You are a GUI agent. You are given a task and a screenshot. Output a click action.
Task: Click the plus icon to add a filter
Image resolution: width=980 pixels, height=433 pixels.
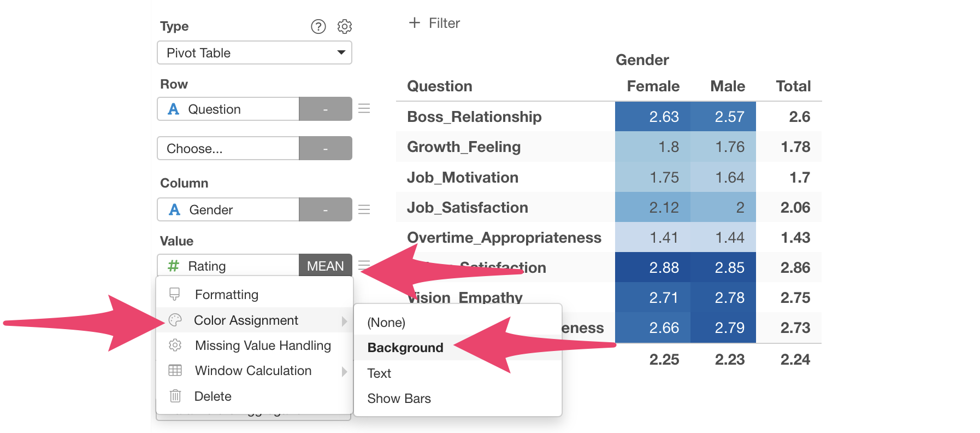click(415, 23)
